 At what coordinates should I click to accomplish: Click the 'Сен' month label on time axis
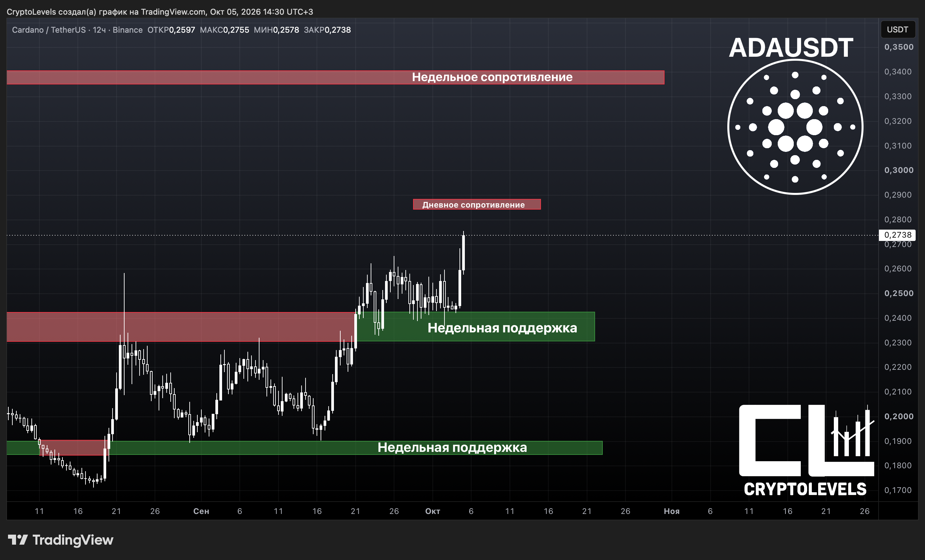201,511
